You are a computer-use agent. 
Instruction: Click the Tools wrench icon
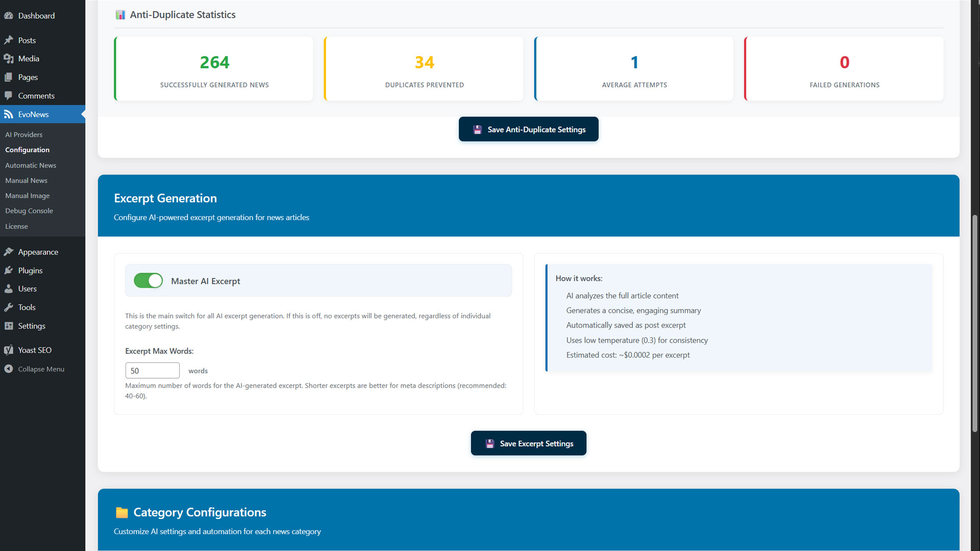point(9,307)
